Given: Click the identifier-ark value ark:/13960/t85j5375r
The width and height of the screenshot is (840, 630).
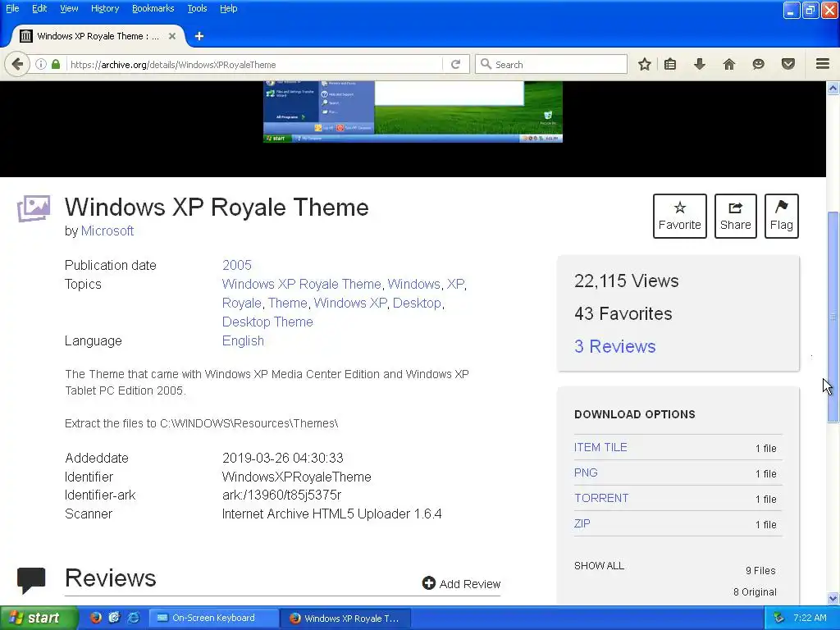Looking at the screenshot, I should coord(282,495).
